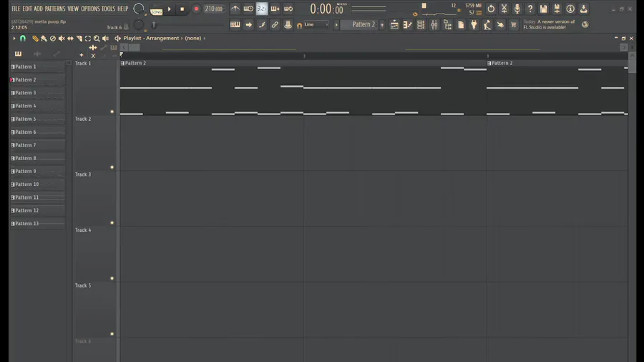
Task: Toggle auto scrolling arrow button
Action: 248,25
